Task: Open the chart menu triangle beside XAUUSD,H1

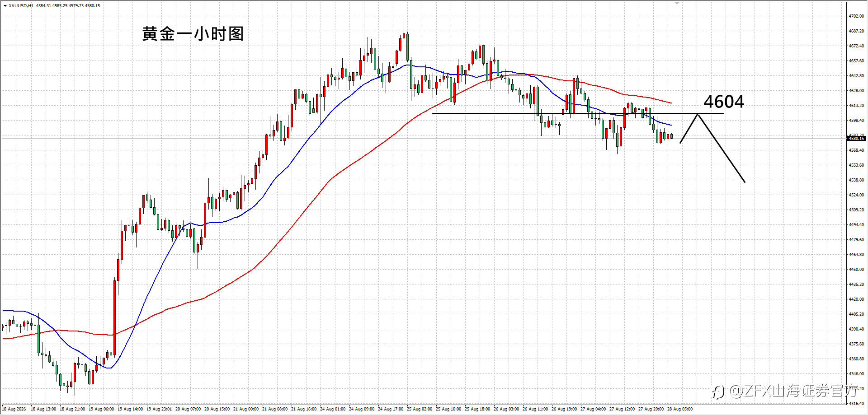Action: 5,6
